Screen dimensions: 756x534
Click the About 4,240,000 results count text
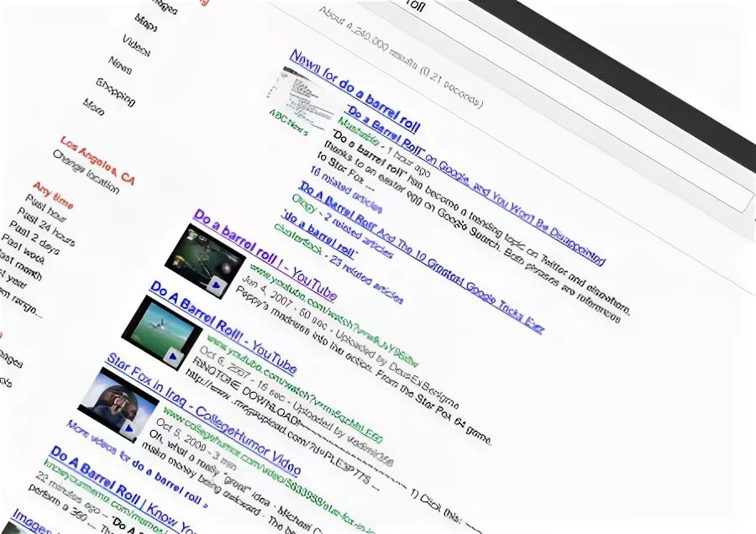coord(401,57)
